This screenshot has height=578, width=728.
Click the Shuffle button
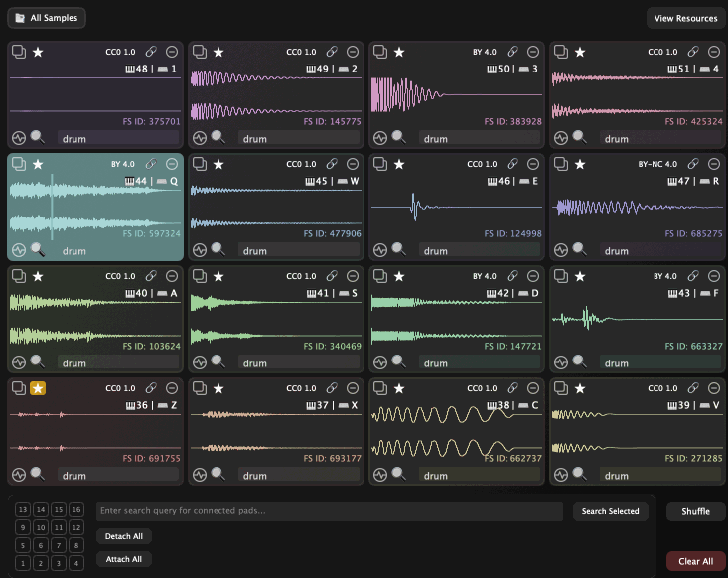coord(695,511)
